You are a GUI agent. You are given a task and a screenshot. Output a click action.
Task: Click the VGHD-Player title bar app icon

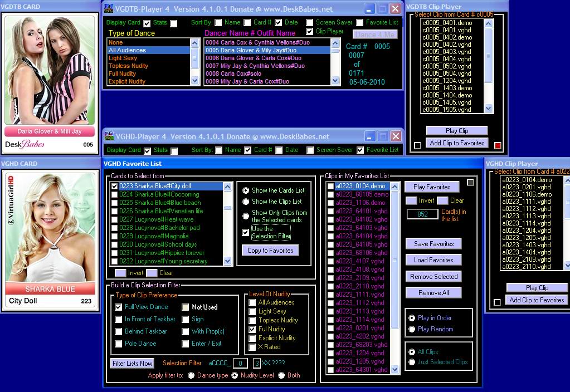109,136
